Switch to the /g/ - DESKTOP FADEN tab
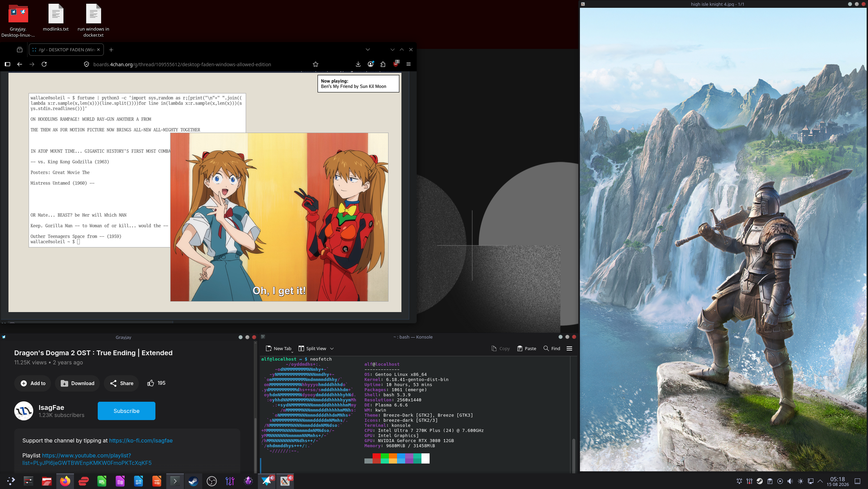The image size is (868, 489). coord(66,50)
